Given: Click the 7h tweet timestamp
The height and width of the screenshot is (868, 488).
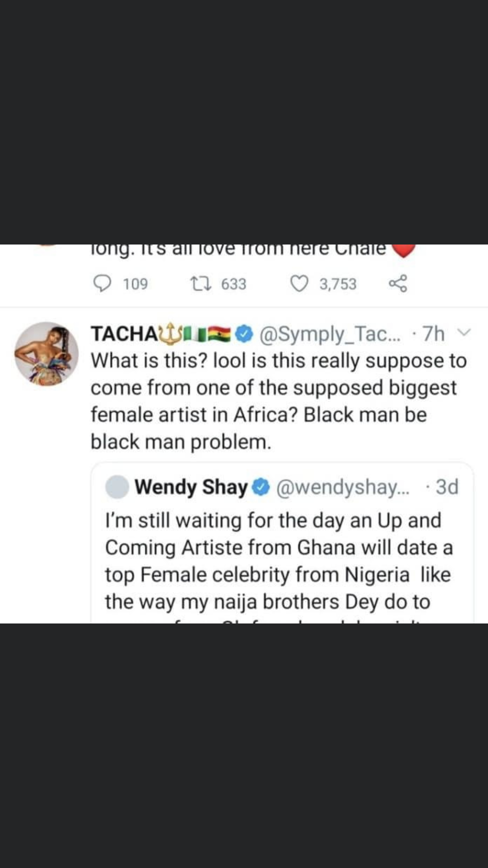Looking at the screenshot, I should [x=433, y=334].
